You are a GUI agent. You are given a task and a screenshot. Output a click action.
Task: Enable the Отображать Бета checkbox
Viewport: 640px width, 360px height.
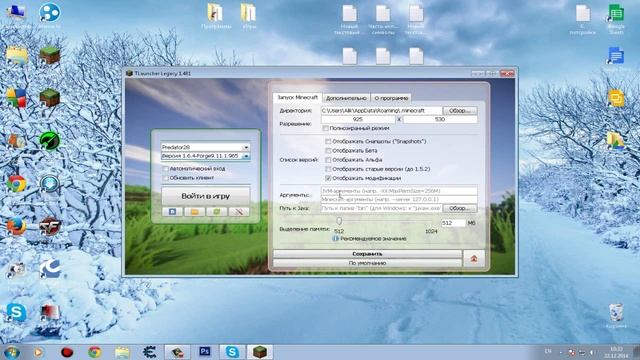328,151
